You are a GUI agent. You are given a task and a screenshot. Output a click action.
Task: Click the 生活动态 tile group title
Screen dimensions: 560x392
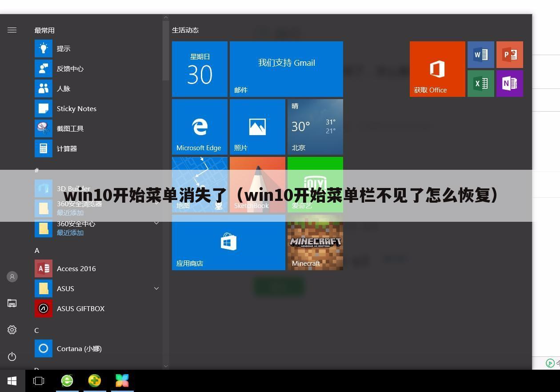[185, 30]
